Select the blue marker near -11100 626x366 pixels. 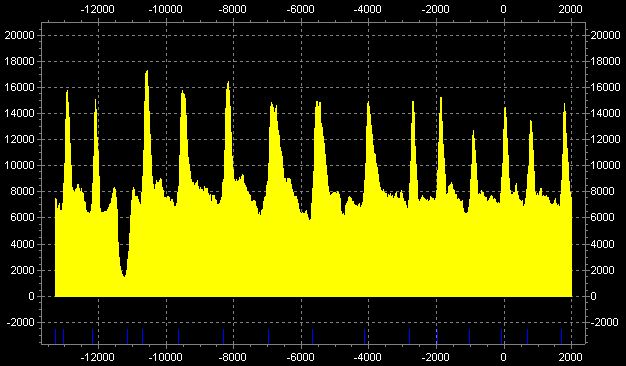[128, 336]
